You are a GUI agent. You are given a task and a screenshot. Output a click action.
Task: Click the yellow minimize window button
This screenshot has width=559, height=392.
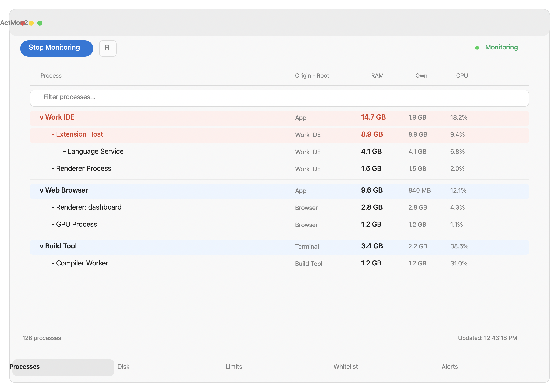[31, 23]
